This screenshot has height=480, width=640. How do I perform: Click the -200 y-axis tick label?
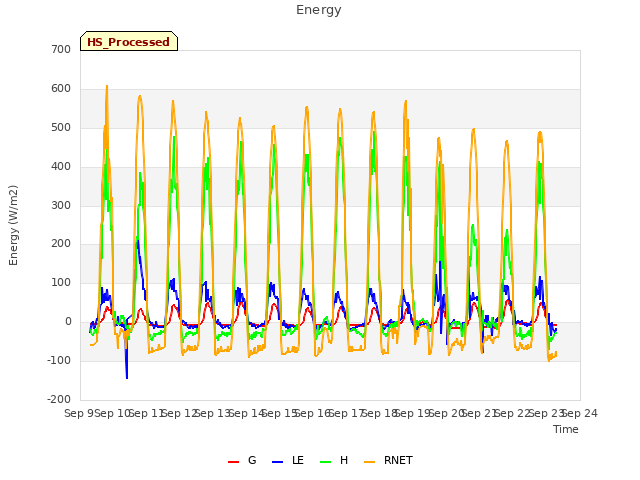[x=59, y=399]
